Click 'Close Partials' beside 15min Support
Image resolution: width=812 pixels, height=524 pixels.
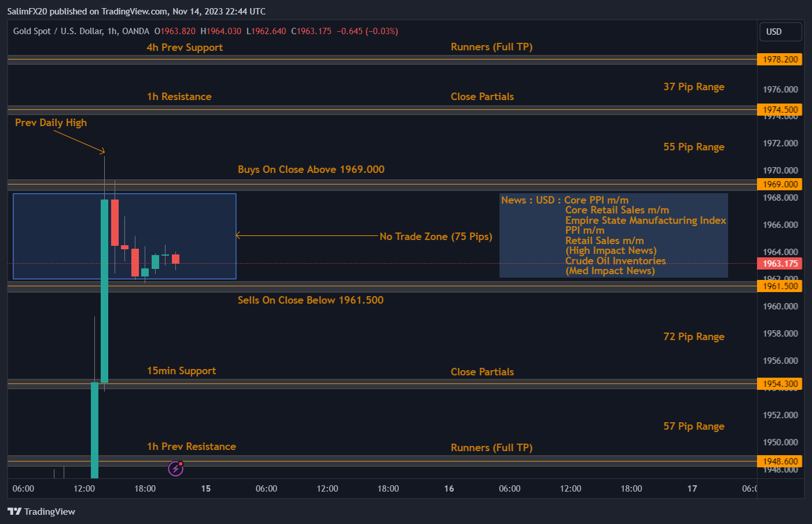click(482, 372)
